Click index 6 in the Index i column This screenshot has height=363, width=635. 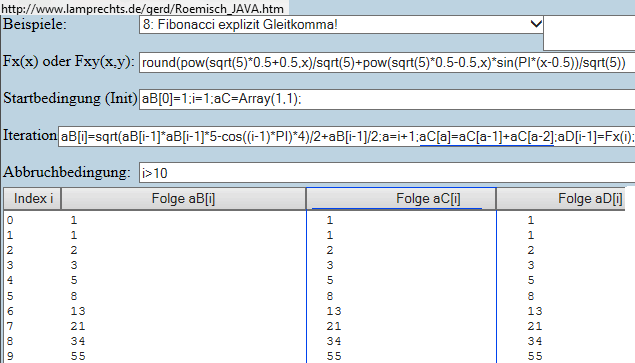coord(10,311)
